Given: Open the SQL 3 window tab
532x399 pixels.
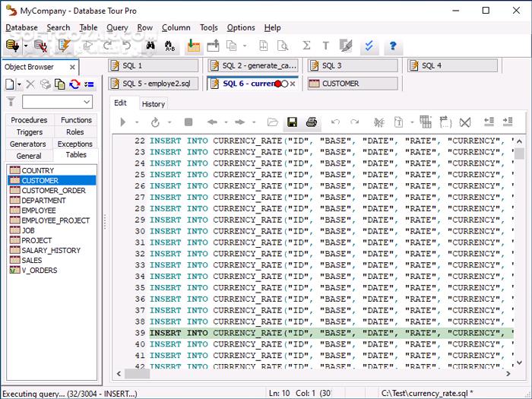Looking at the screenshot, I should pos(353,65).
